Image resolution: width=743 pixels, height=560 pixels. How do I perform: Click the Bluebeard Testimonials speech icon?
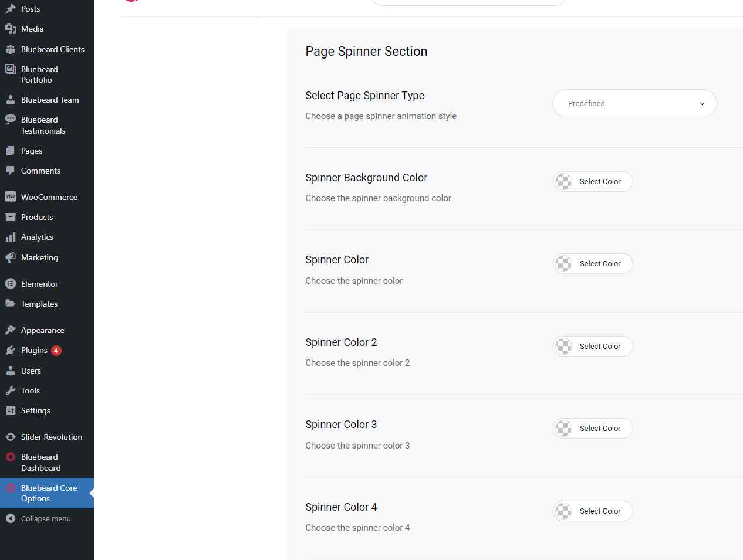point(11,120)
